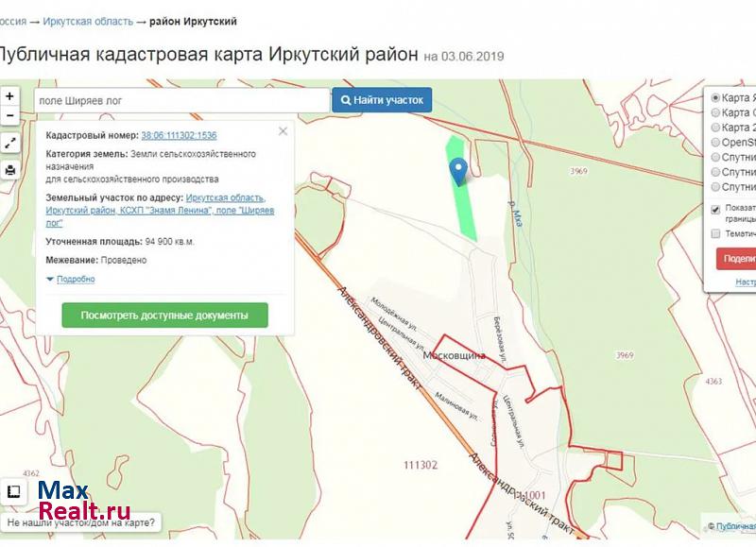Select the first 'Карта Я...' radio option

coord(715,97)
